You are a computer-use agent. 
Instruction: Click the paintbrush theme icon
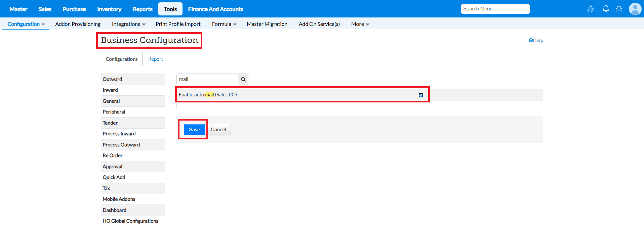(591, 9)
